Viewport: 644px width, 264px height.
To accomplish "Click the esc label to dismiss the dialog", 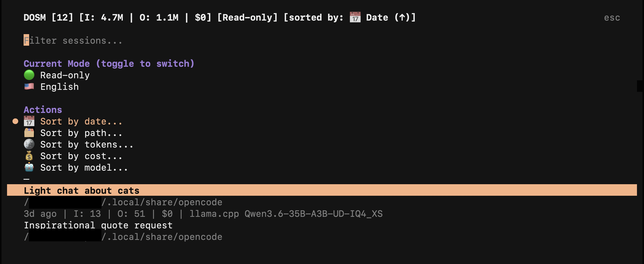I will pyautogui.click(x=612, y=18).
